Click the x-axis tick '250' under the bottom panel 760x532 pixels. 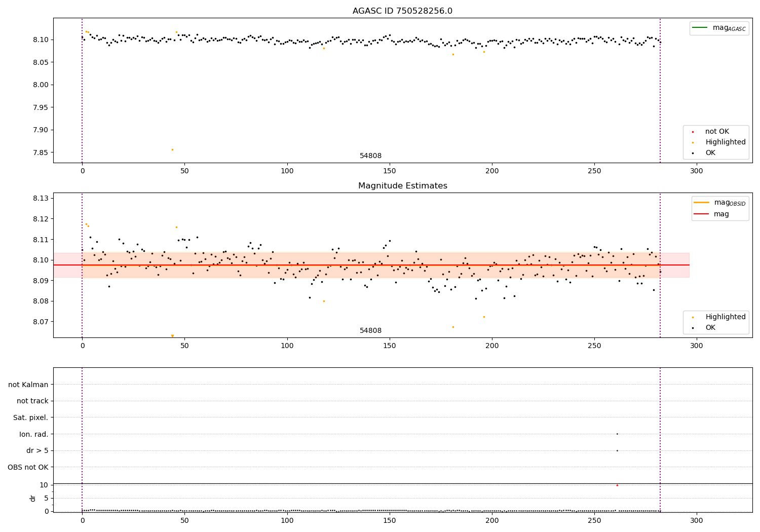tap(594, 521)
